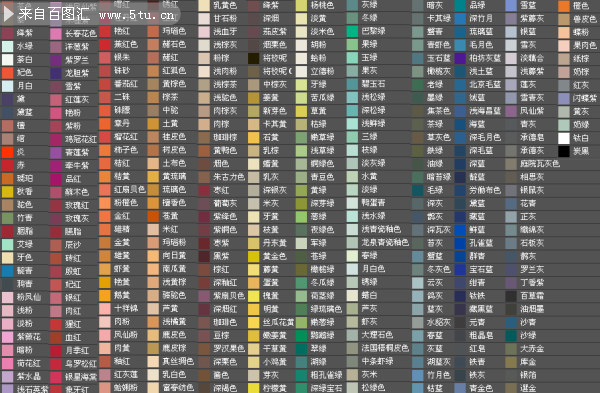Select the 姜黄 swatch
Screen dimensions: 600x393
click(253, 98)
